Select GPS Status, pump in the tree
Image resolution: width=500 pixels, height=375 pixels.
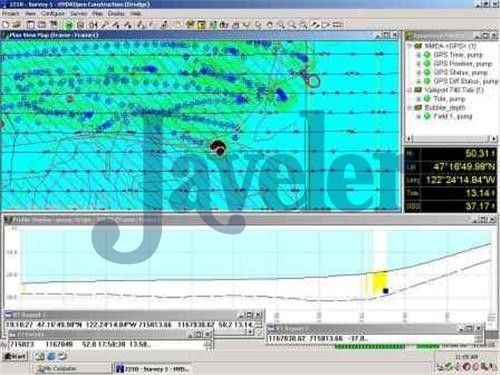tap(460, 72)
